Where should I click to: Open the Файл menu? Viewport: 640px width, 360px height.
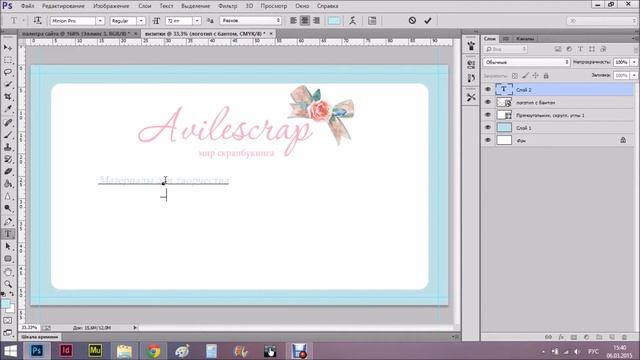click(27, 6)
